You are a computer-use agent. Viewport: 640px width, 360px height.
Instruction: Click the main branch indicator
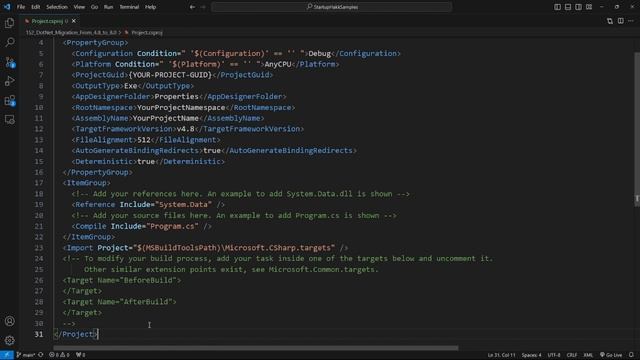click(x=26, y=355)
